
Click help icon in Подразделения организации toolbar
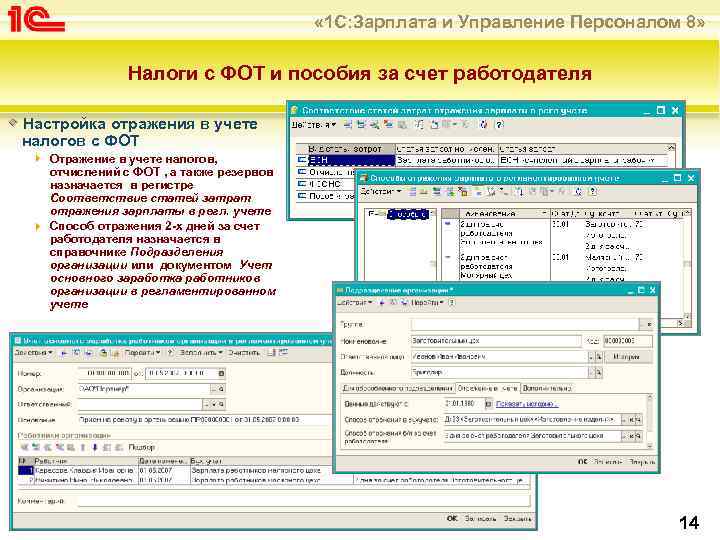point(452,303)
